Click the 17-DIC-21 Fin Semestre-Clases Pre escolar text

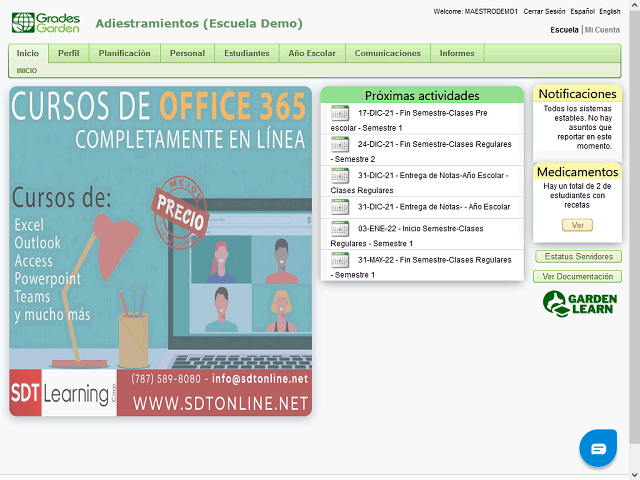point(409,120)
